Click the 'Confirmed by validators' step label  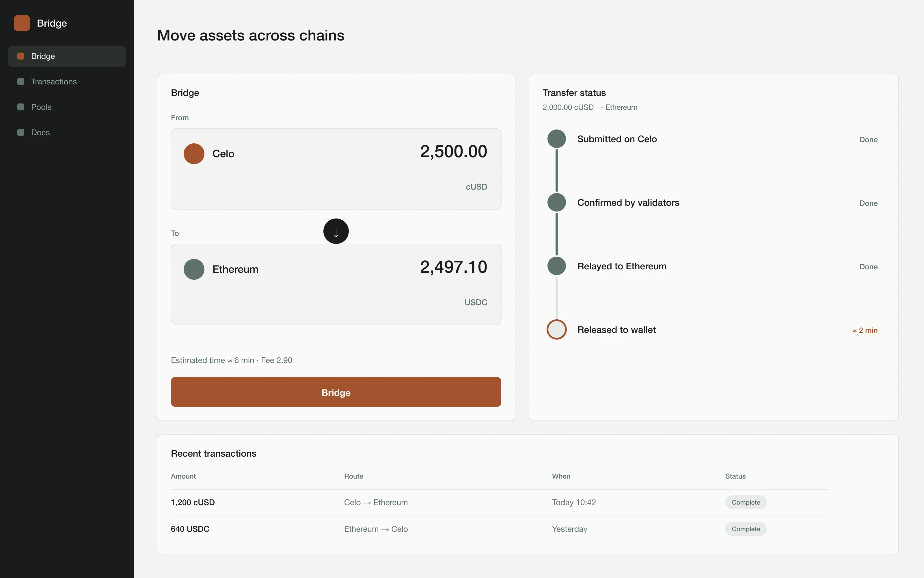629,203
